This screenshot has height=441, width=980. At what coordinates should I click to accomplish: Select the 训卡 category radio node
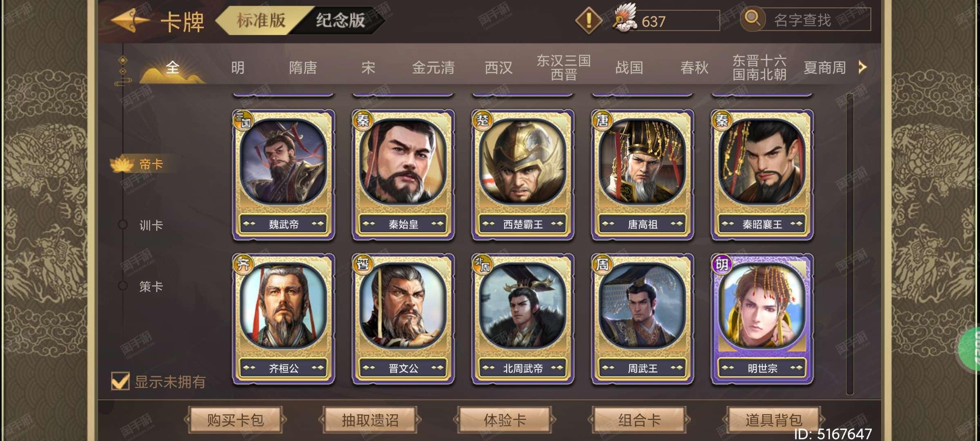[122, 225]
